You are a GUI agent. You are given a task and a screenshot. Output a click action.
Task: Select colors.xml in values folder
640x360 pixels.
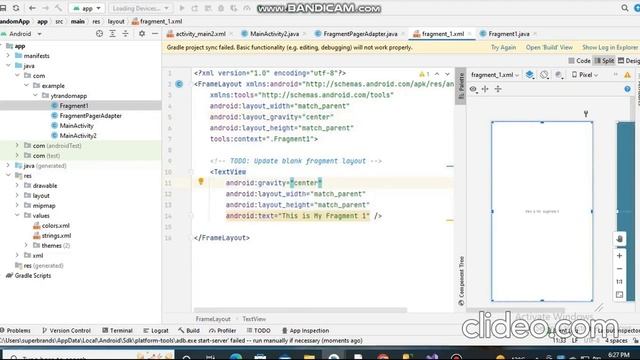(51, 225)
